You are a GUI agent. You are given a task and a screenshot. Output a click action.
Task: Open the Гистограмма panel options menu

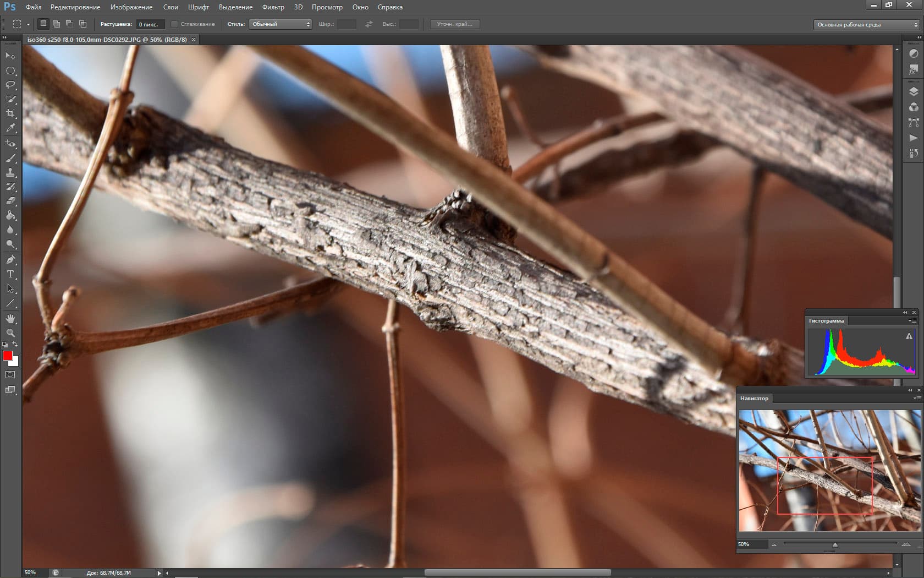(912, 321)
